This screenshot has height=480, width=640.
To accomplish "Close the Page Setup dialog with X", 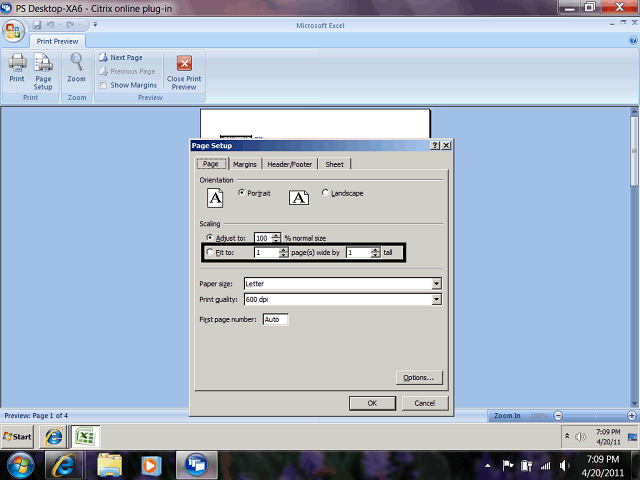I will tap(447, 145).
